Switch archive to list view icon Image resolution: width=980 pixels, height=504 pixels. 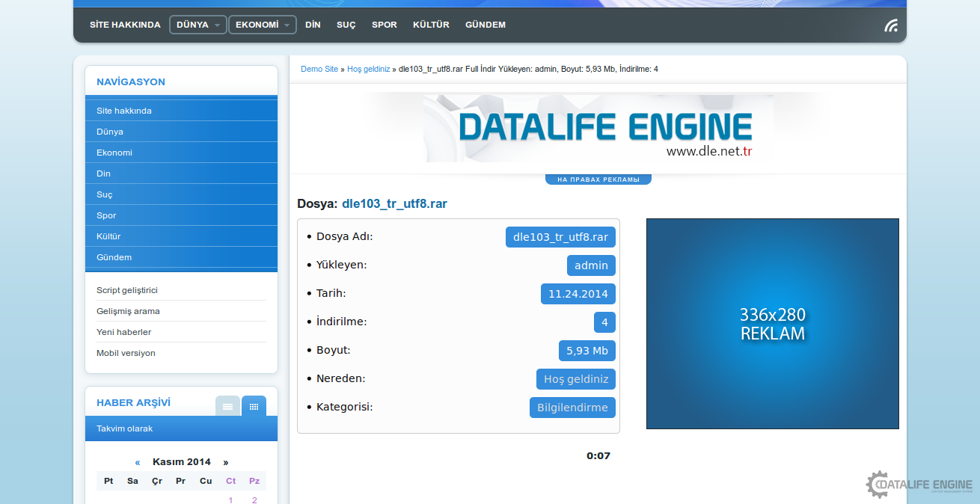click(x=227, y=406)
